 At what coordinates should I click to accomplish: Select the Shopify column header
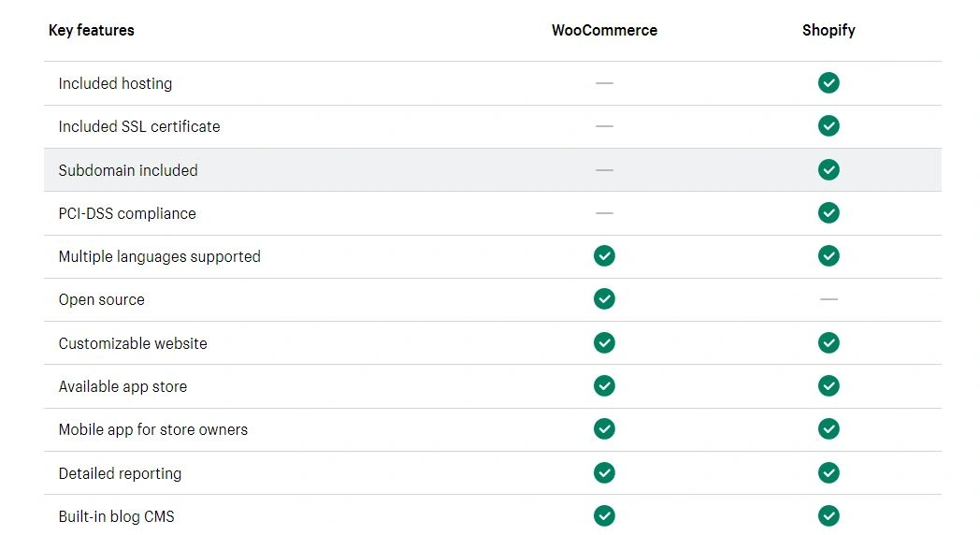tap(829, 31)
